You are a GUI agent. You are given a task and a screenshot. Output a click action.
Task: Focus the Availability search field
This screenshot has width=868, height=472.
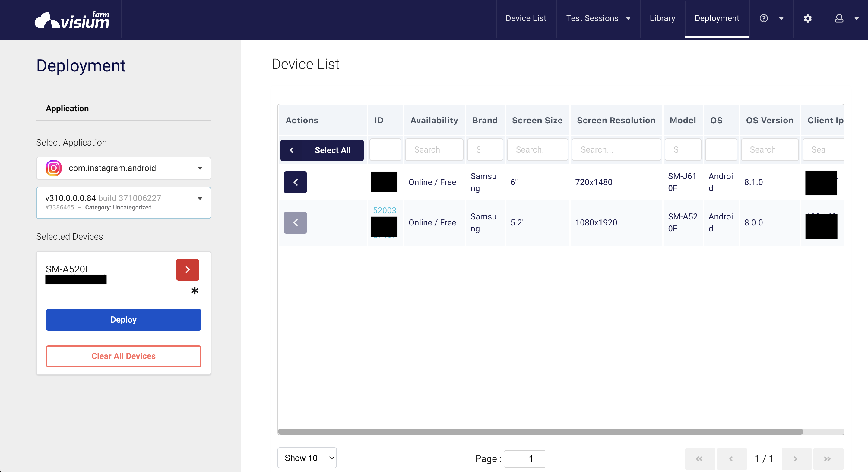434,150
